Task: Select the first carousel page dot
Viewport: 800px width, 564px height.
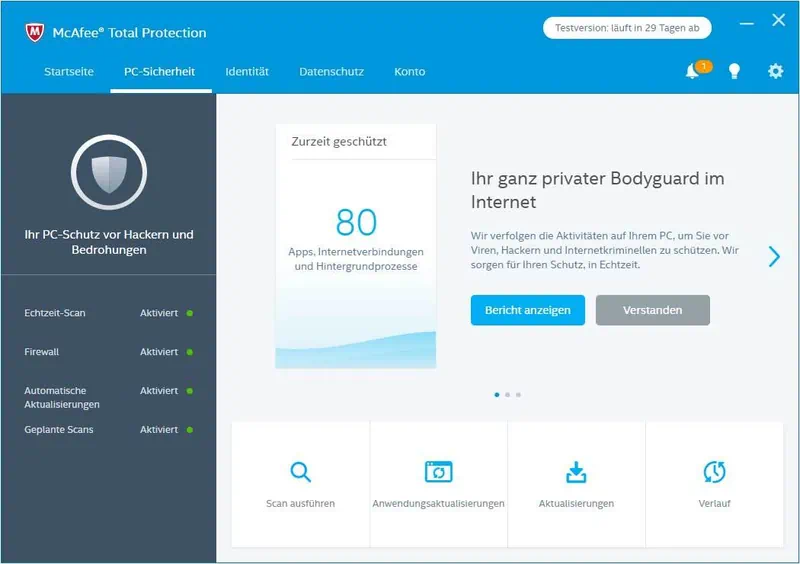Action: 497,395
